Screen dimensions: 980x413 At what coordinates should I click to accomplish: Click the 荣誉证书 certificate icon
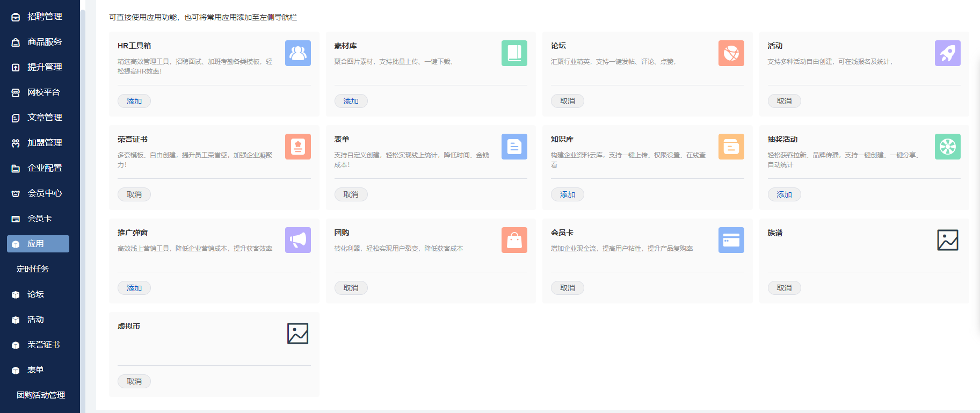(x=297, y=147)
